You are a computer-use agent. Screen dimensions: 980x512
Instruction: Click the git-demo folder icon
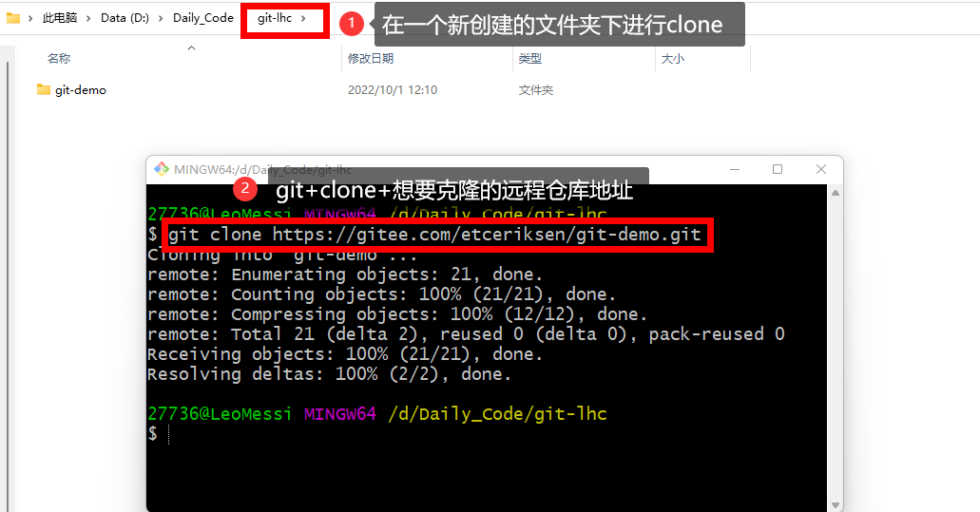pyautogui.click(x=43, y=90)
